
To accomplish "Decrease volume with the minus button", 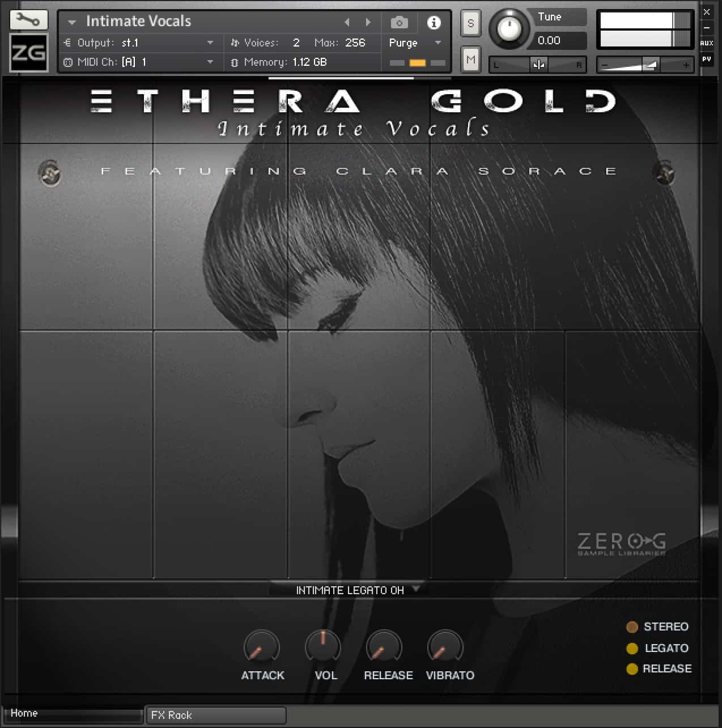I will pyautogui.click(x=605, y=65).
